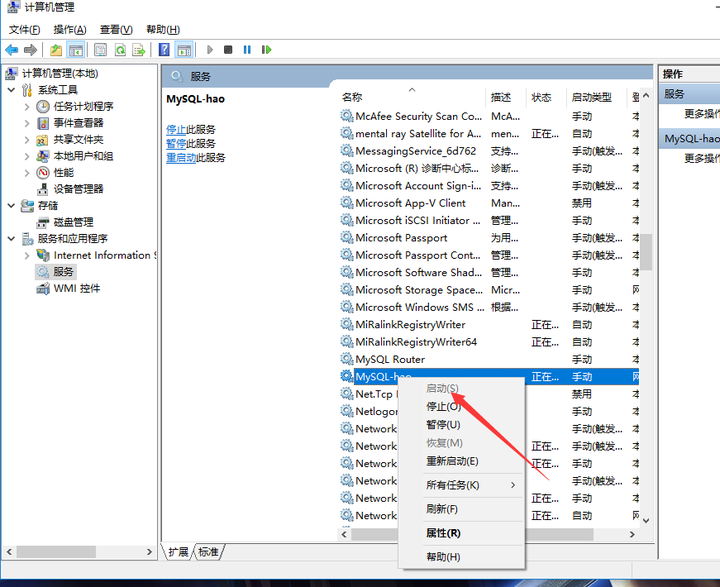
Task: Expand the 任务计划程序 node arrow
Action: point(27,107)
